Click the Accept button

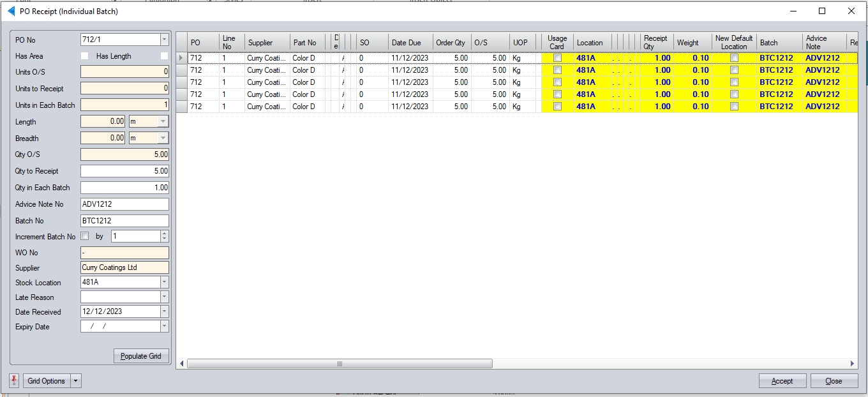click(782, 381)
